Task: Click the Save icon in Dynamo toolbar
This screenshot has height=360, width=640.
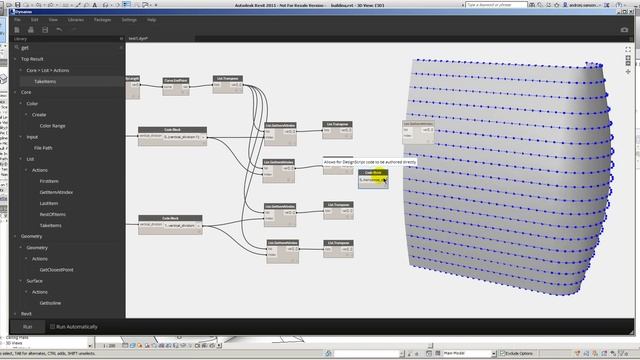Action: pos(45,30)
